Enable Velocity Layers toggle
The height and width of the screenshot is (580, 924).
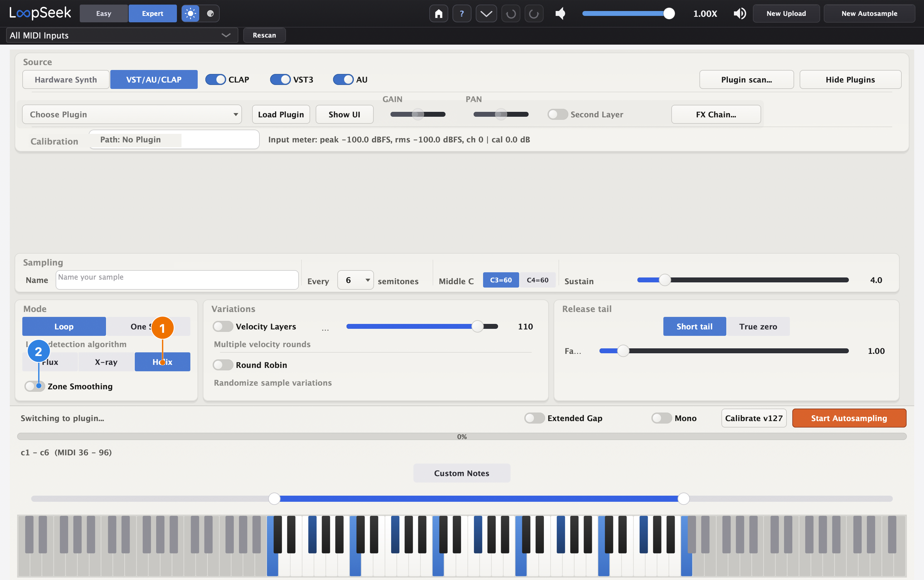pos(223,326)
